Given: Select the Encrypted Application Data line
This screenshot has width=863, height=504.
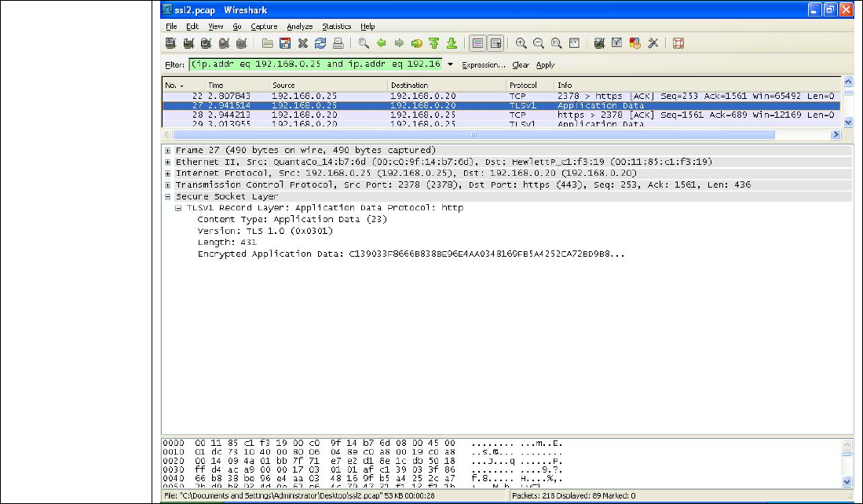Looking at the screenshot, I should (411, 254).
